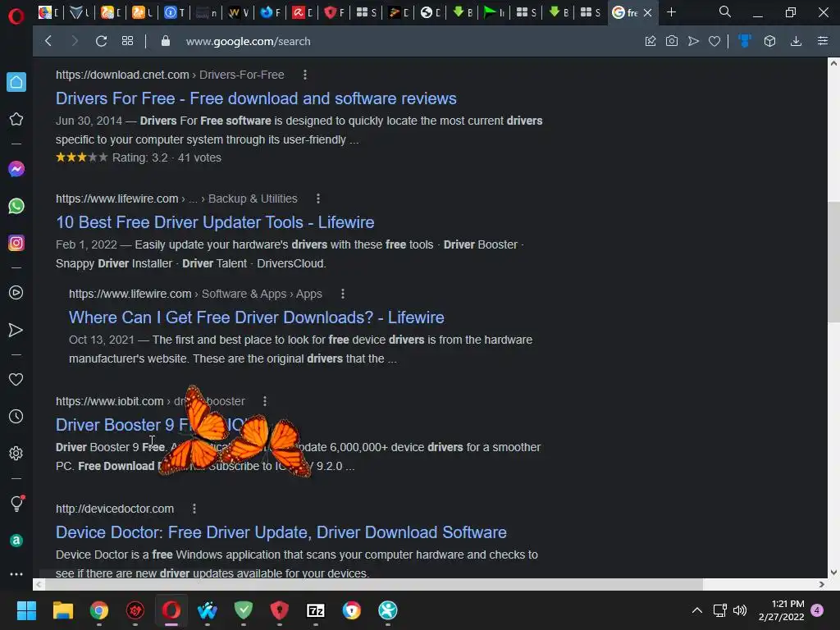Viewport: 840px width, 630px height.
Task: Open Pinboards heart in sidebar
Action: pos(16,379)
